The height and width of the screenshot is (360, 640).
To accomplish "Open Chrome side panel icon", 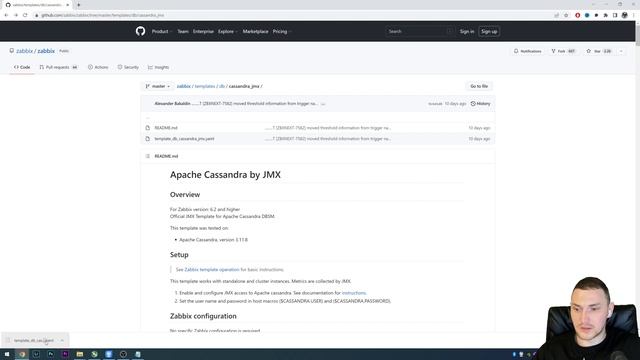I will click(x=615, y=15).
